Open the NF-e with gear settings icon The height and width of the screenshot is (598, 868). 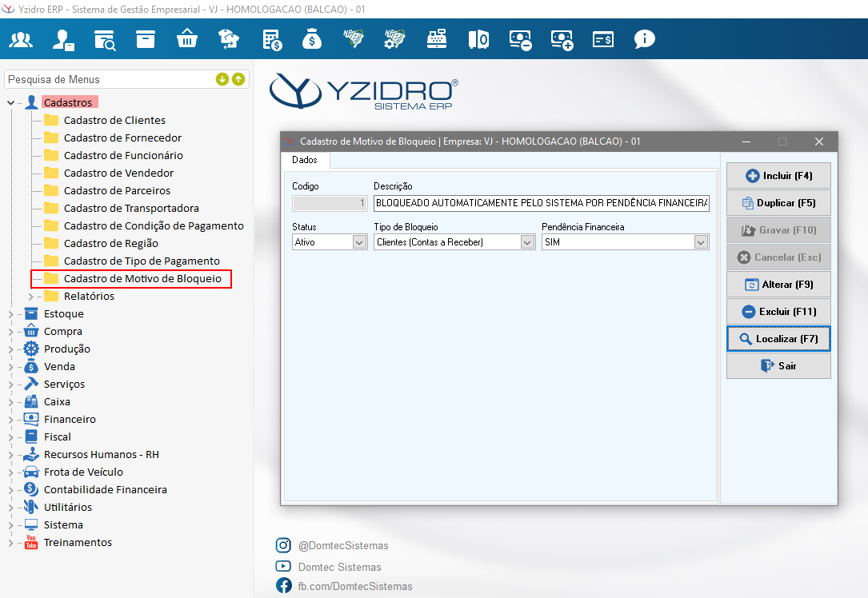[x=394, y=39]
